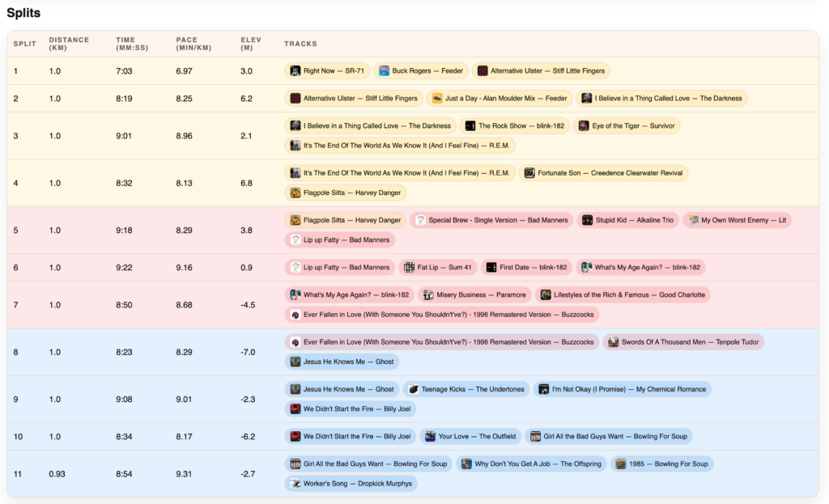This screenshot has height=504, width=829.
Task: Click What's My Age Again? in split 7
Action: (350, 294)
